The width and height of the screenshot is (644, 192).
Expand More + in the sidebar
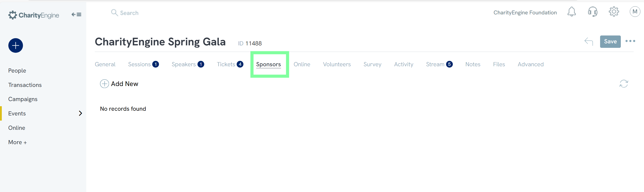(18, 142)
